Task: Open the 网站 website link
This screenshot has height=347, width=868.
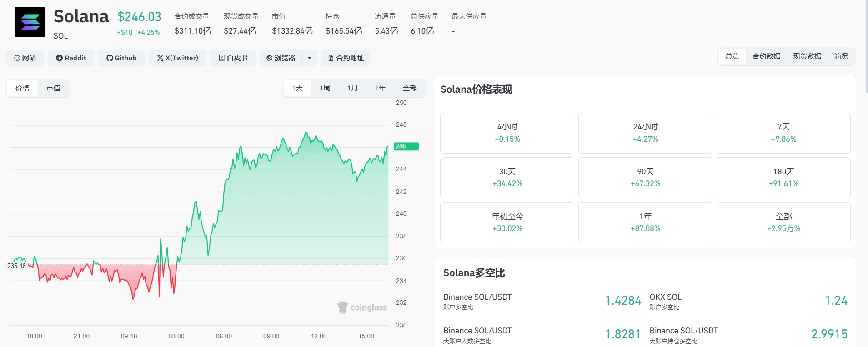Action: pos(25,58)
